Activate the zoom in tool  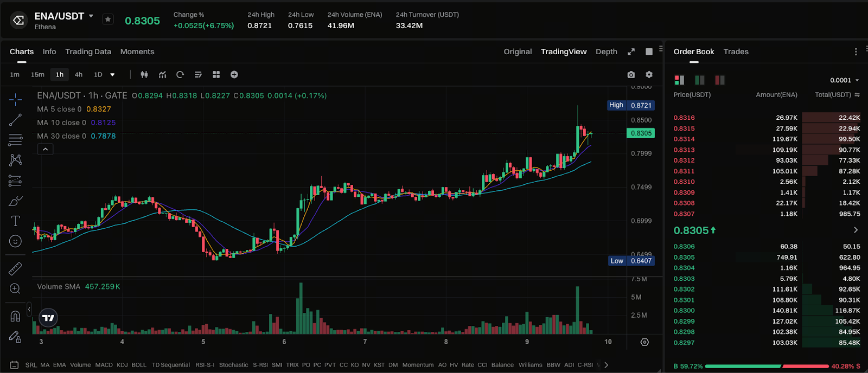[15, 288]
